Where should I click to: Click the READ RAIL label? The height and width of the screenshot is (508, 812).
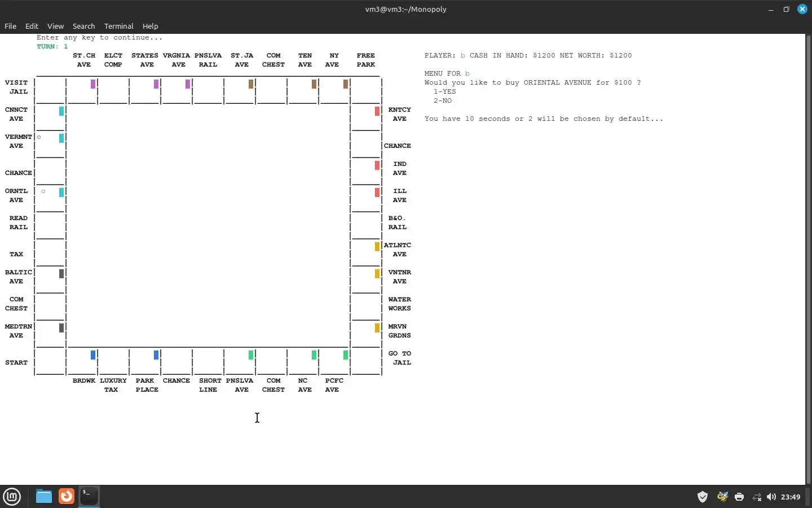point(19,222)
